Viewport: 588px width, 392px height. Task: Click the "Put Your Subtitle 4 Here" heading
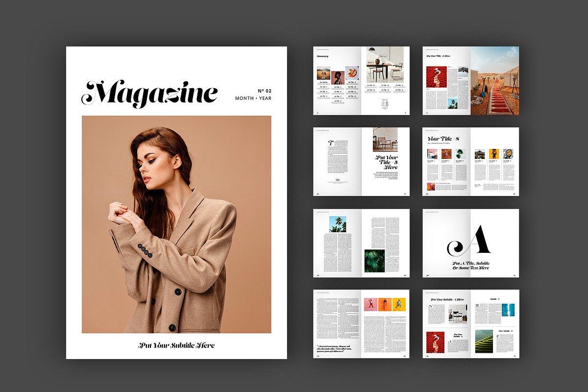(447, 299)
